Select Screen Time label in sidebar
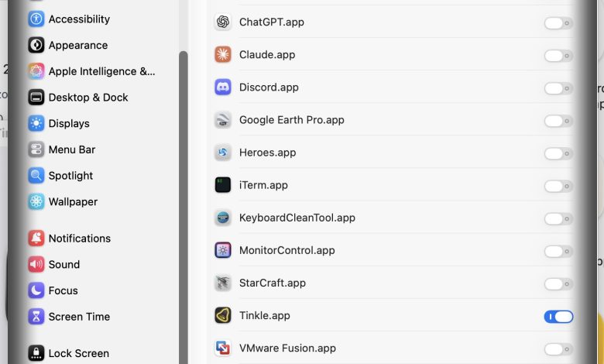This screenshot has height=364, width=604. [x=79, y=317]
